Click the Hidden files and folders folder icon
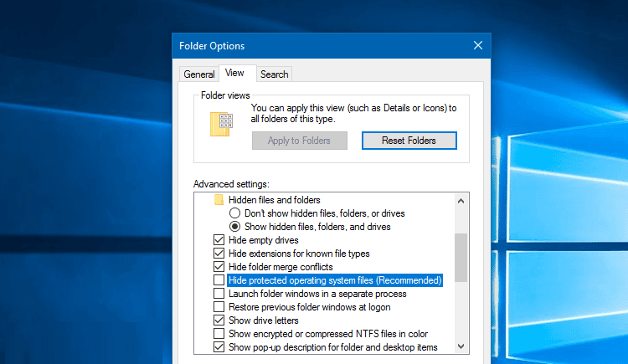 point(219,200)
